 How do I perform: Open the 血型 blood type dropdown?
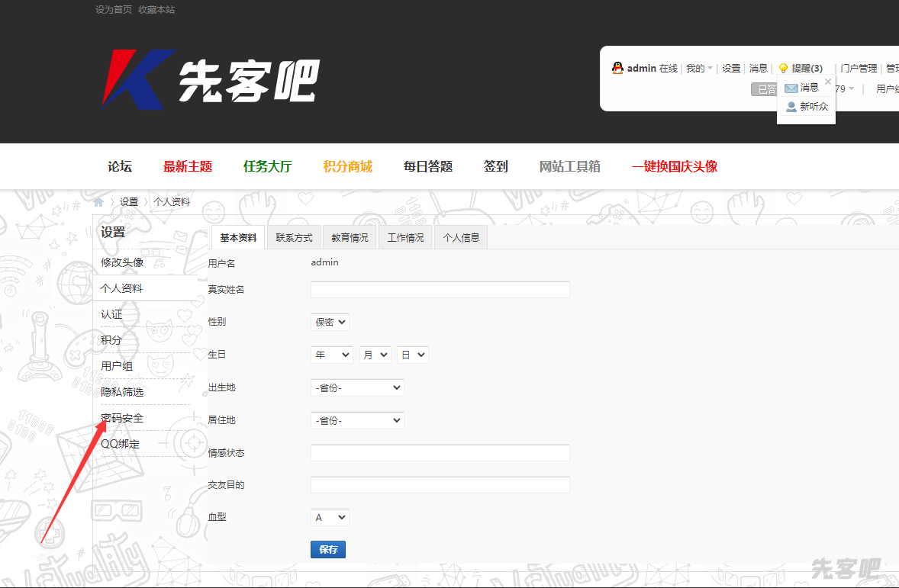click(x=330, y=517)
